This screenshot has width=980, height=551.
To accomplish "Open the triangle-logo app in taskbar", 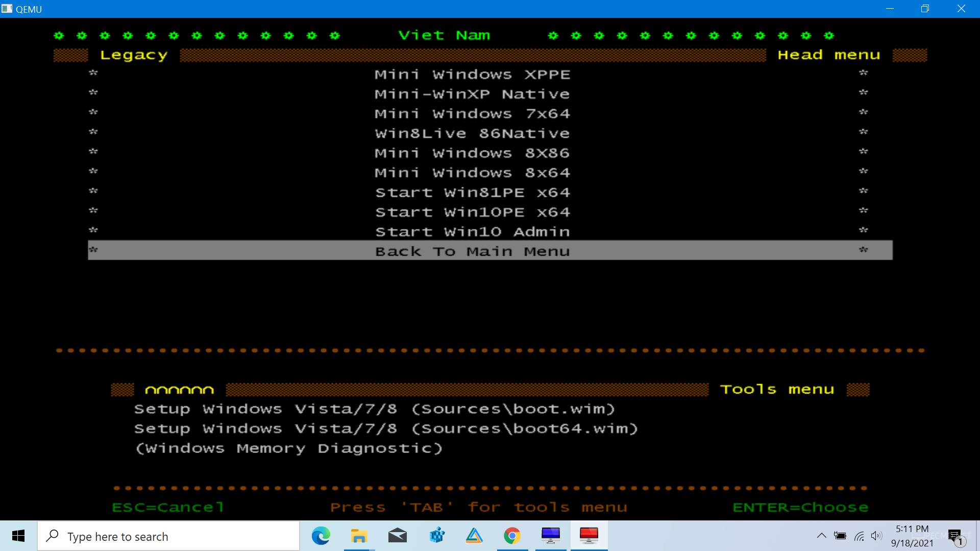I will pos(474,536).
